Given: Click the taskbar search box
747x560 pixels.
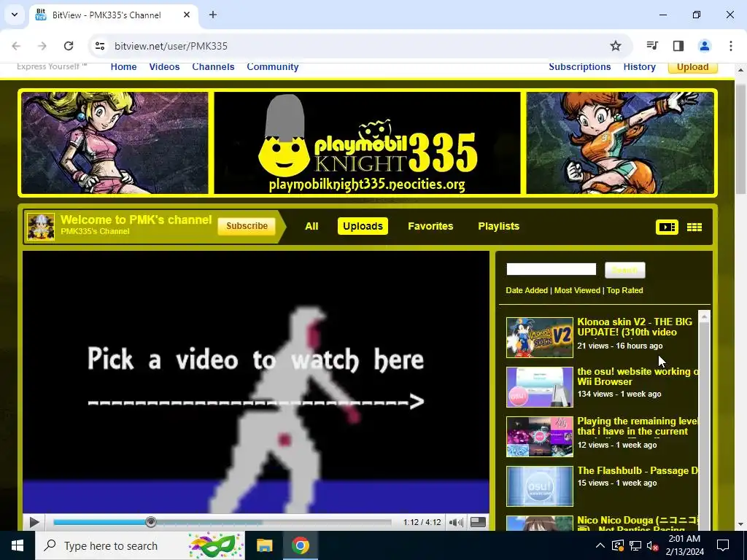Looking at the screenshot, I should click(x=139, y=545).
